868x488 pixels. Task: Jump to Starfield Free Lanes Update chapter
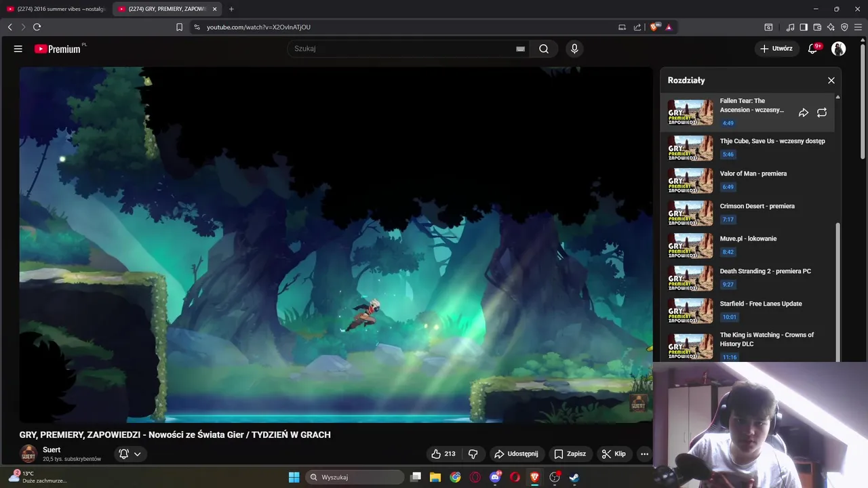click(748, 310)
